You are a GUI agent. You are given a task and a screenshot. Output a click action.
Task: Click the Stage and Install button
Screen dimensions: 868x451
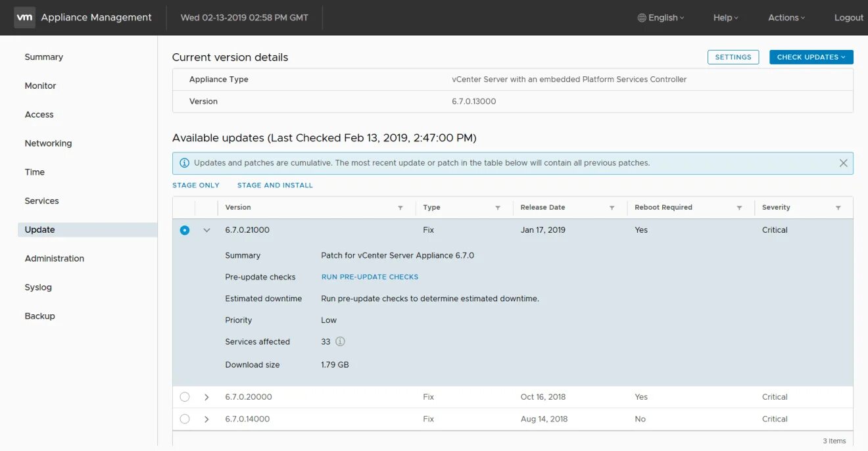click(275, 185)
